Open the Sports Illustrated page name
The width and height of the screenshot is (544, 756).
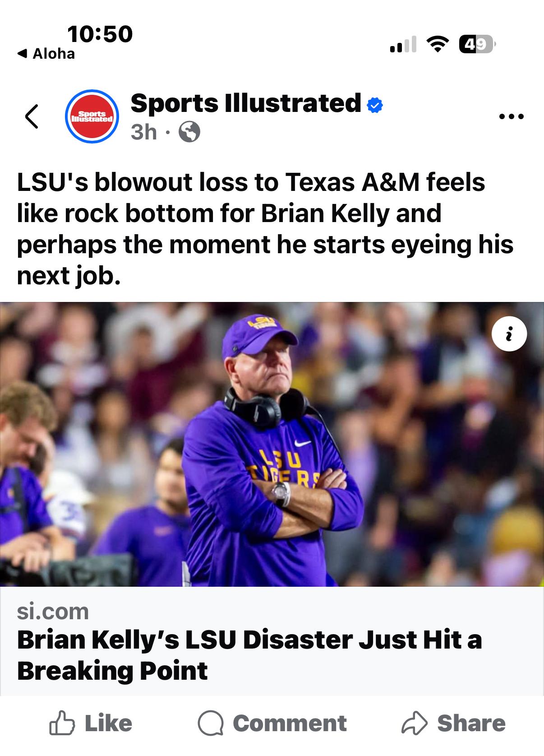pyautogui.click(x=246, y=103)
